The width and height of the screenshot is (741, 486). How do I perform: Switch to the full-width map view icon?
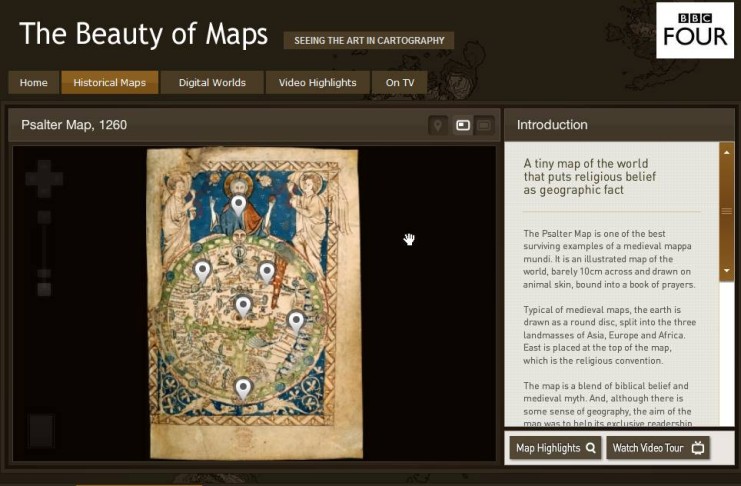click(x=484, y=125)
